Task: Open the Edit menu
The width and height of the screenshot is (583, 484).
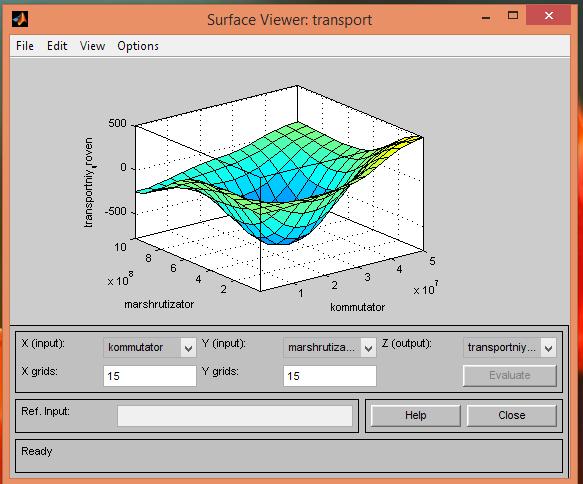Action: [x=57, y=46]
